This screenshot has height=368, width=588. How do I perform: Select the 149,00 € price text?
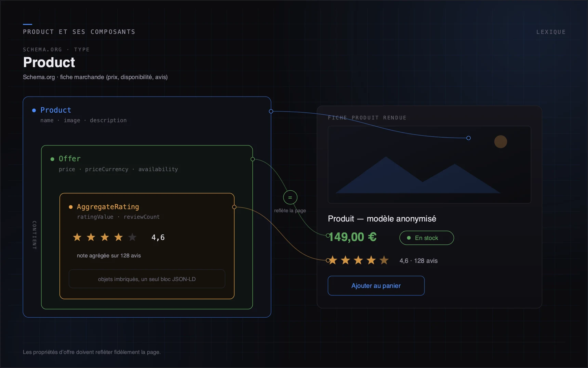(352, 237)
